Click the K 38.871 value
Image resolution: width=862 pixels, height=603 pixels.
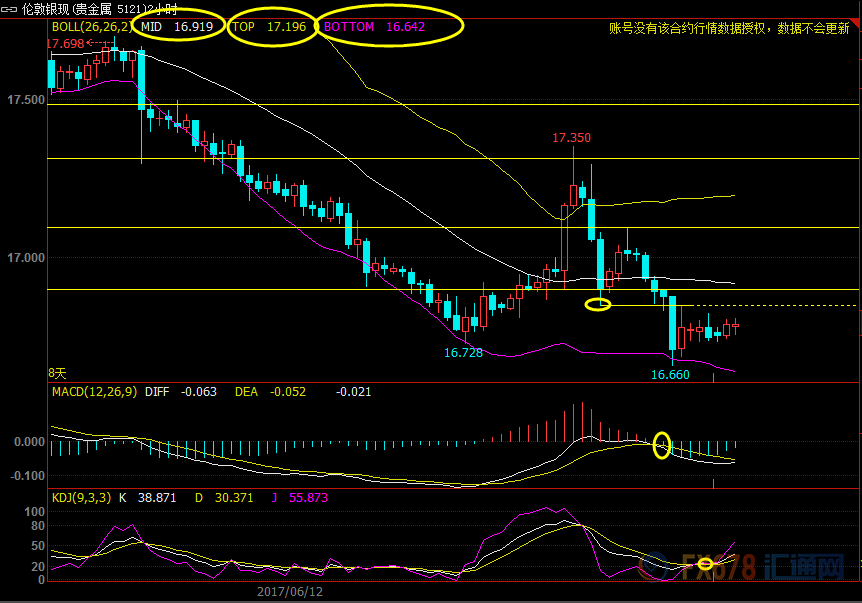147,498
